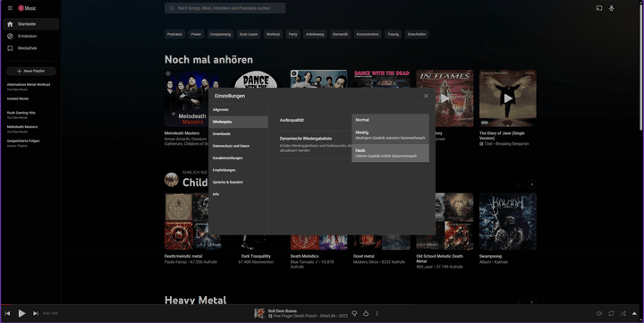Skip to next track in player bar
Image resolution: width=644 pixels, height=323 pixels.
coord(36,313)
